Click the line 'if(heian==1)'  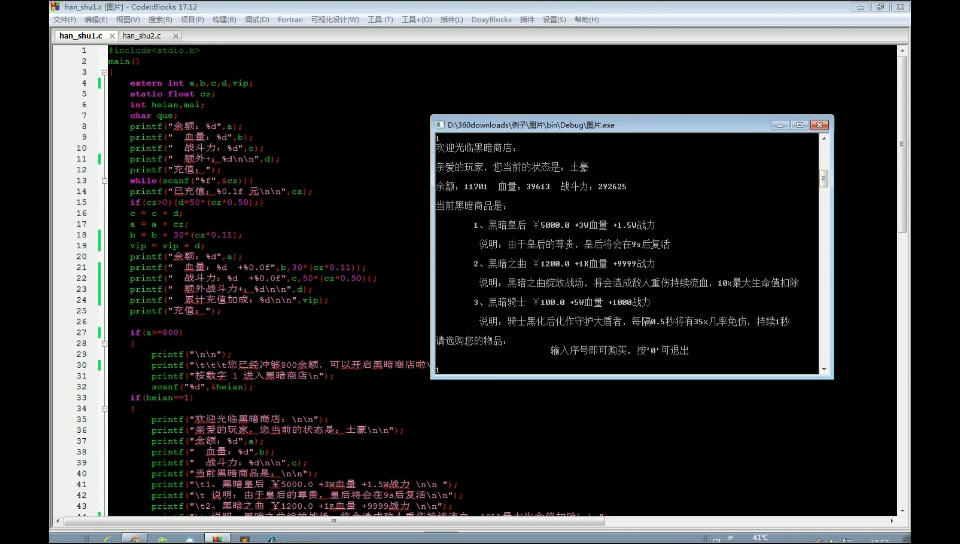point(161,398)
